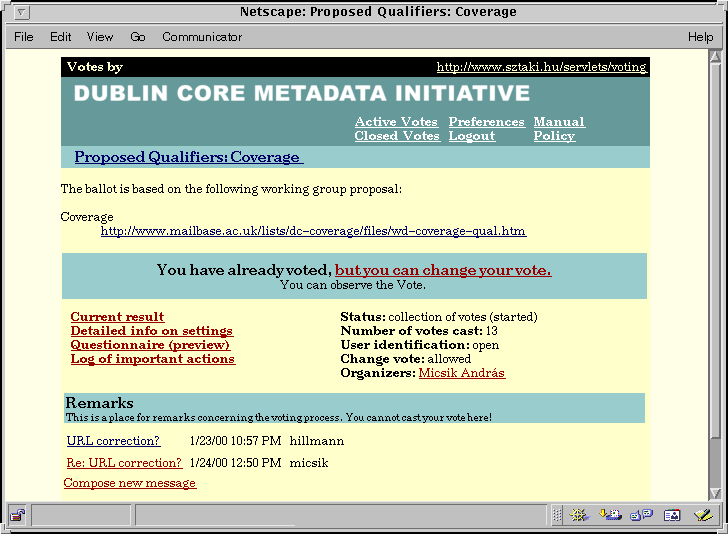Click the window menu button in title bar
Viewport: 728px width, 534px height.
pos(21,13)
